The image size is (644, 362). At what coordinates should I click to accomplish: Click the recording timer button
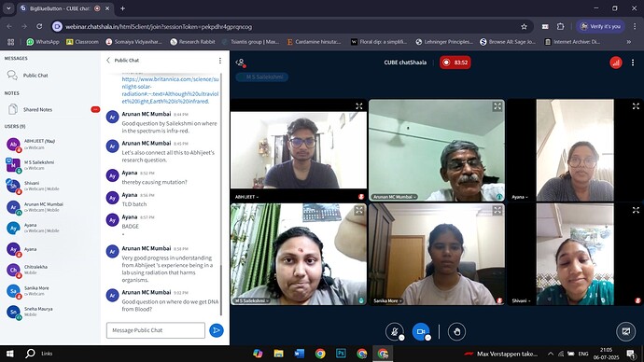click(x=455, y=63)
